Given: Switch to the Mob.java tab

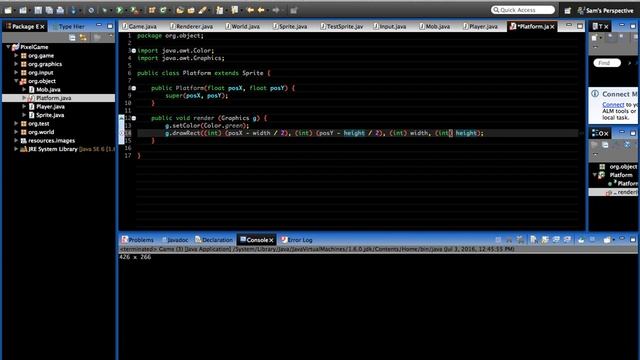Looking at the screenshot, I should point(435,26).
